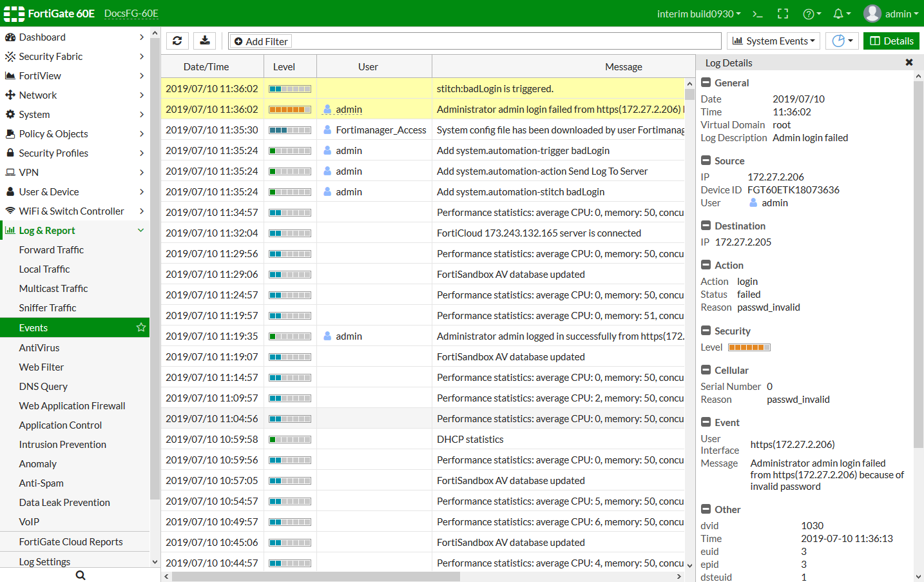
Task: Select Intrusion Prevention in sidebar
Action: pyautogui.click(x=63, y=445)
